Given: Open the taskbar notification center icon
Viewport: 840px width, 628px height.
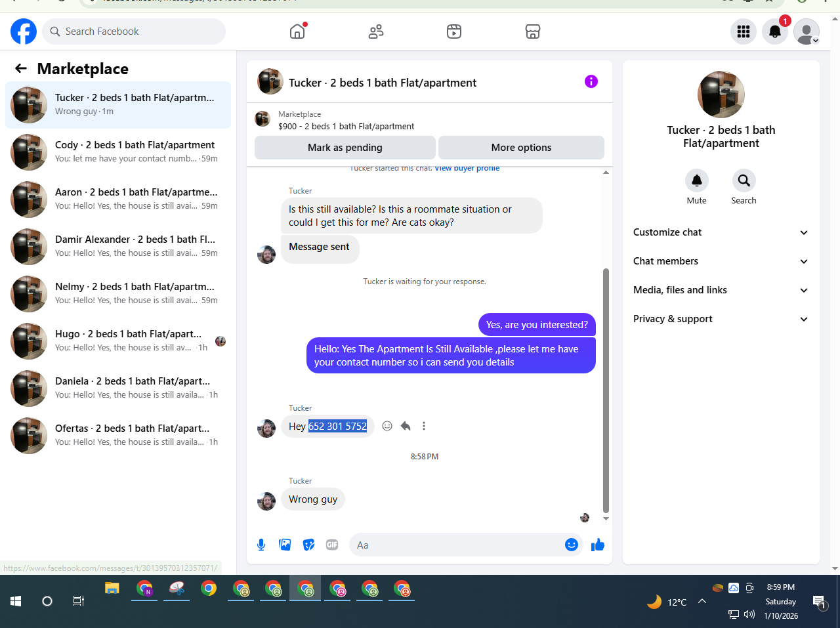Looking at the screenshot, I should pyautogui.click(x=819, y=602).
